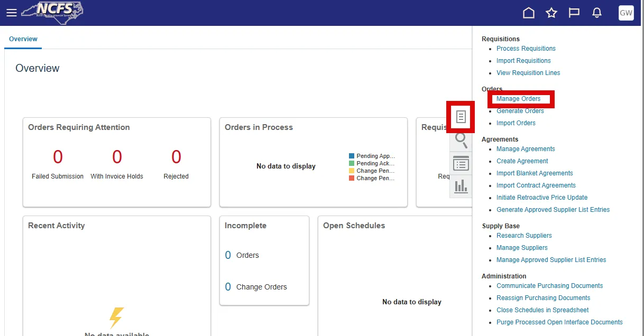
Task: Open Generate Orders task
Action: [x=520, y=111]
